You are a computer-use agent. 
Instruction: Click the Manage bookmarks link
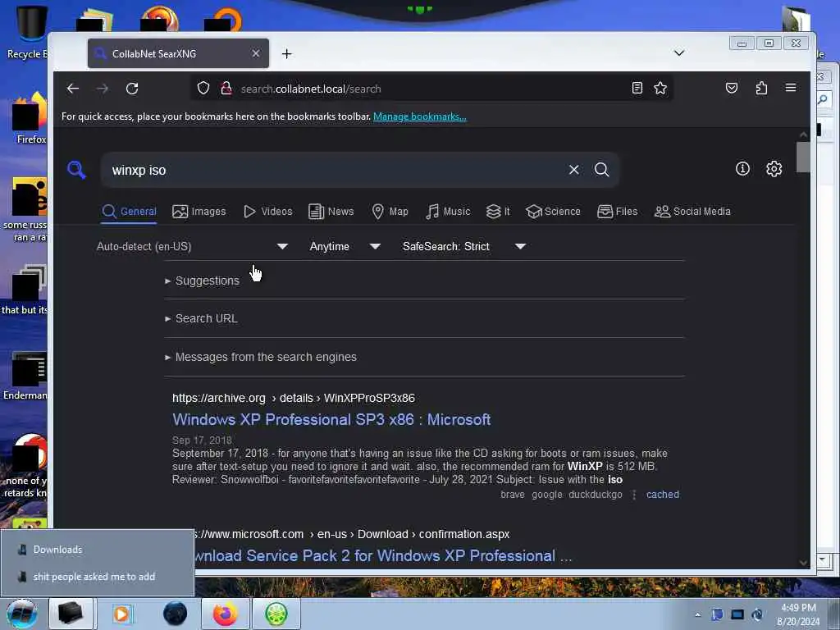pos(419,116)
